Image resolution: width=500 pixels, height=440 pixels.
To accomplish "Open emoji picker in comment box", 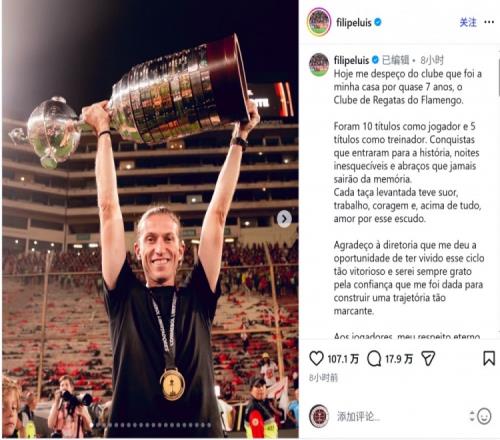I will [484, 416].
